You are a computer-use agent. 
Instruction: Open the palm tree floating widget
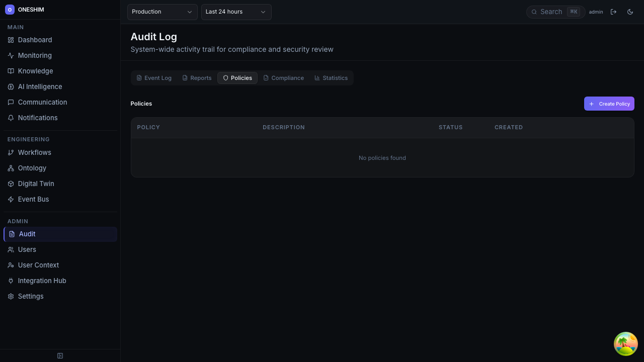tap(625, 344)
